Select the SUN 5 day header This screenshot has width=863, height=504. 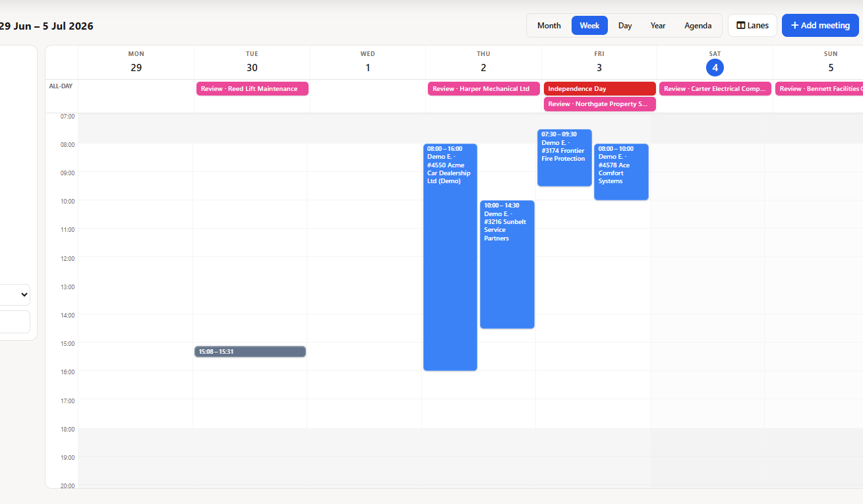click(x=818, y=62)
